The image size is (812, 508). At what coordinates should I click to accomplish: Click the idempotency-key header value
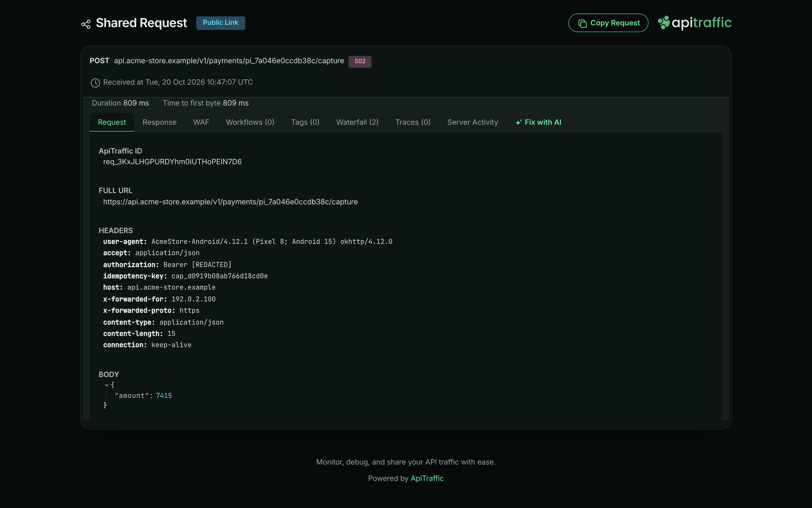coord(219,276)
